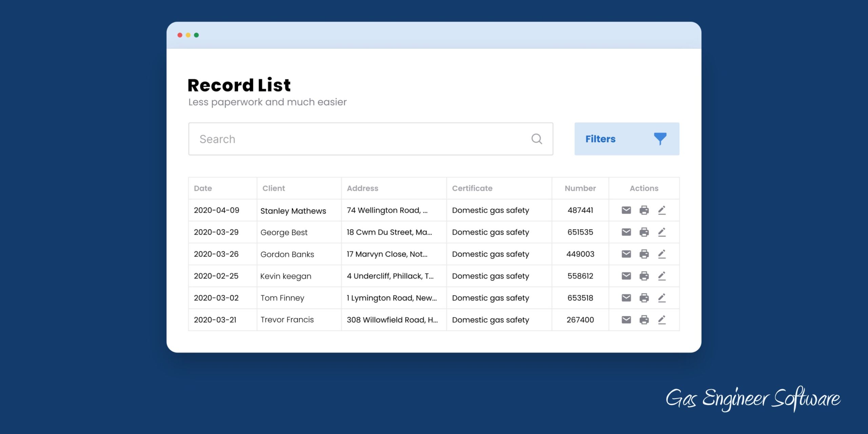Edit George Best's record with pencil
This screenshot has width=868, height=434.
pyautogui.click(x=662, y=232)
